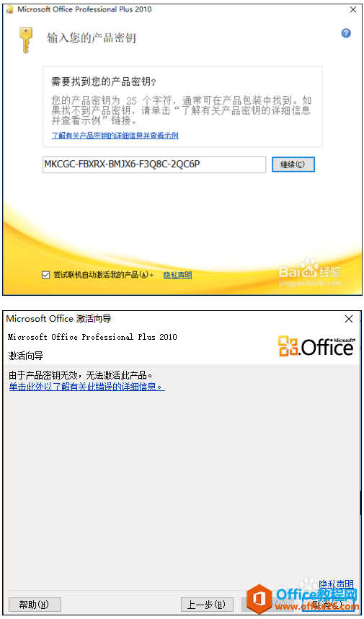Click the 帮助(H) button
The width and height of the screenshot is (364, 619).
click(35, 604)
